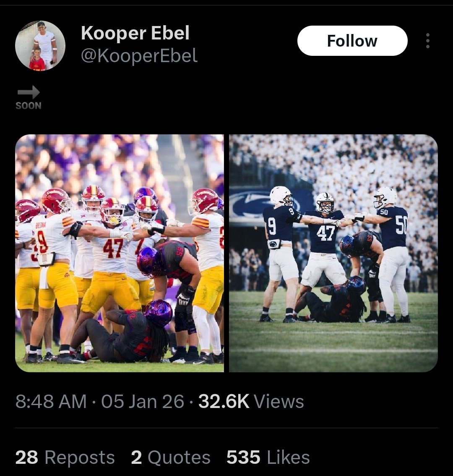Image resolution: width=453 pixels, height=476 pixels.
Task: Open the Kooper Ebel display name
Action: (135, 33)
